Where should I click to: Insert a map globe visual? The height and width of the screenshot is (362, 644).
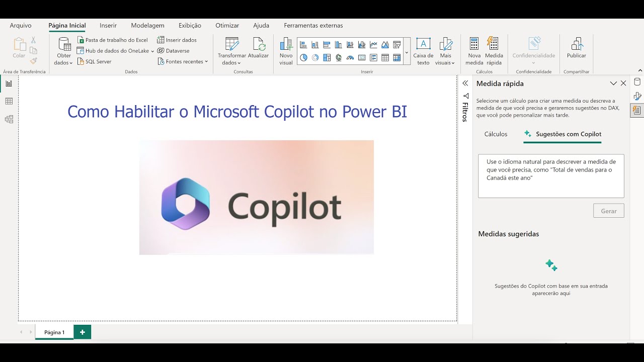(339, 57)
